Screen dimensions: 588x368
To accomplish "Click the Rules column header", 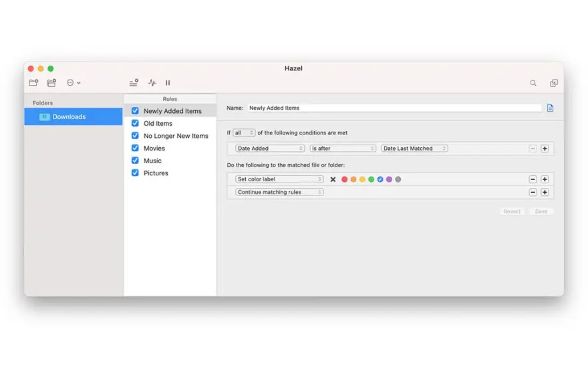I will click(x=170, y=99).
